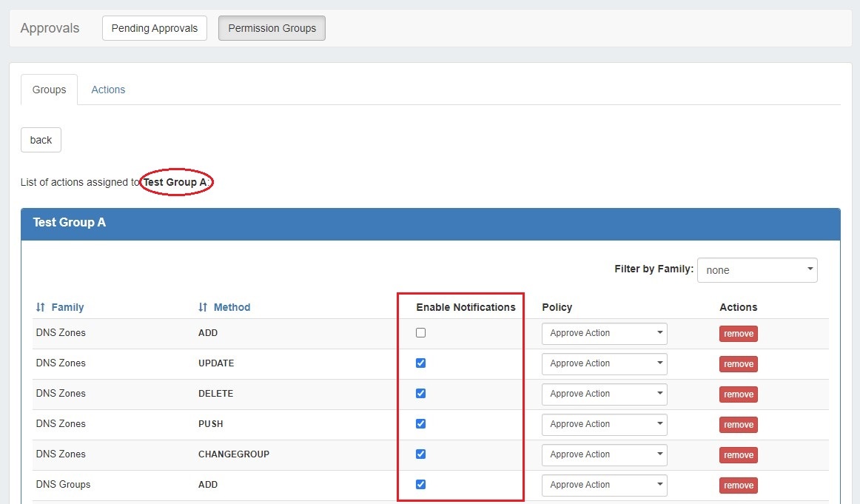Click the Permission Groups button
This screenshot has height=504, width=860.
[x=272, y=28]
